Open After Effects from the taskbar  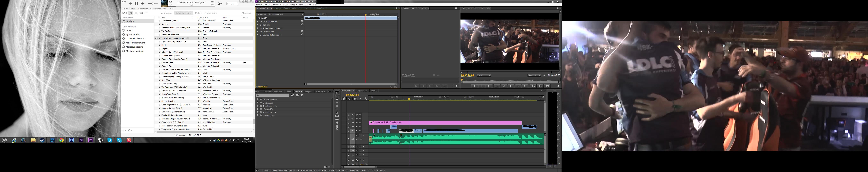81,140
